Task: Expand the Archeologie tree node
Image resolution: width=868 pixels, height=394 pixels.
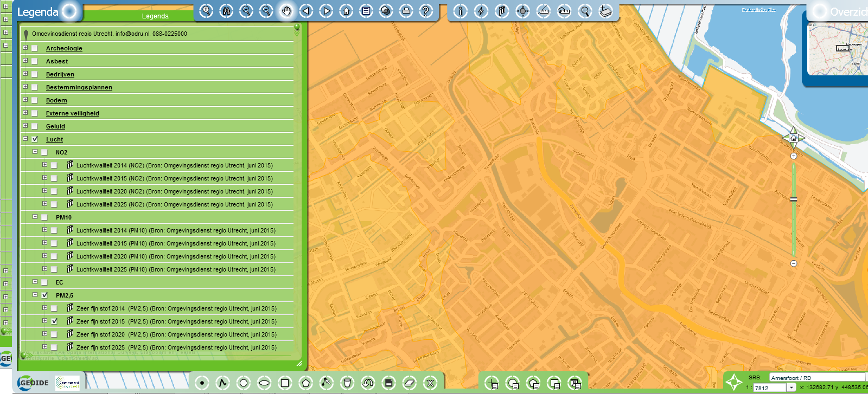Action: click(x=25, y=48)
